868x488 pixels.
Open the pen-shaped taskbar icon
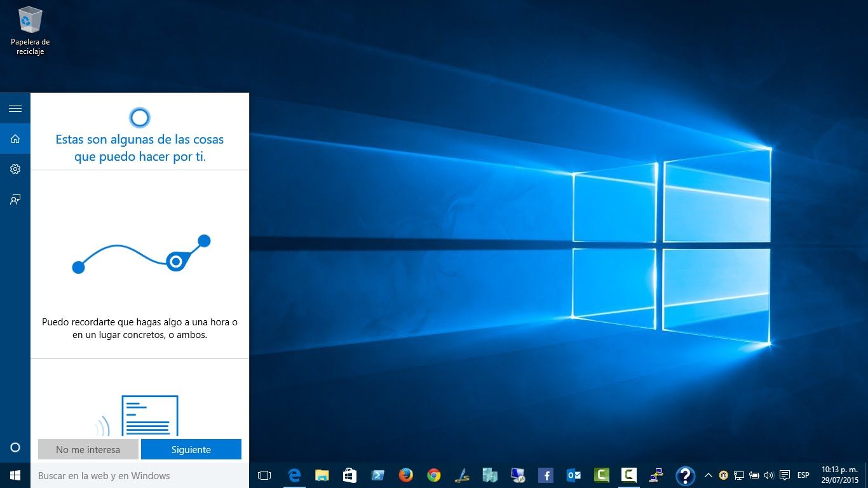coord(462,475)
